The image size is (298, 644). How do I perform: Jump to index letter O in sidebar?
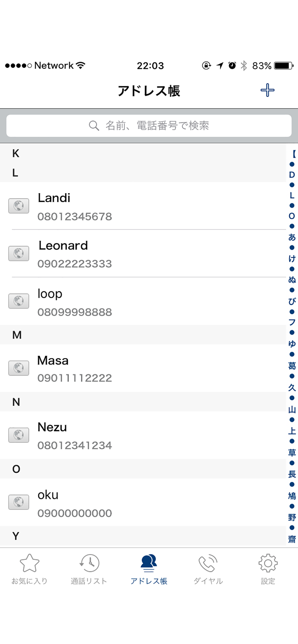292,216
